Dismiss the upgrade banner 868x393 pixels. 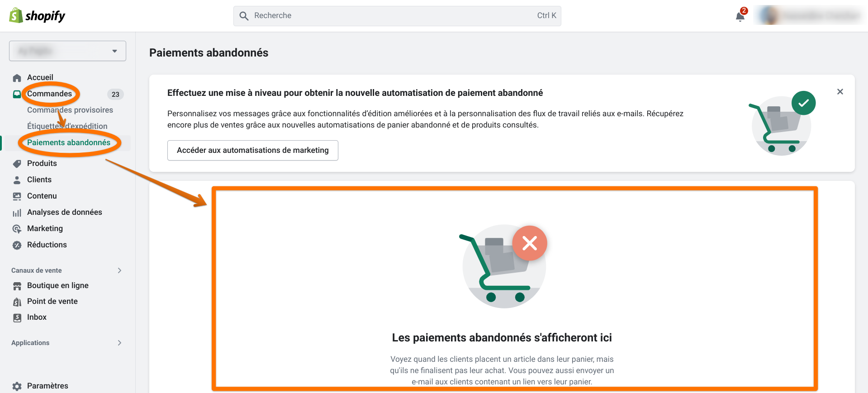click(x=840, y=92)
